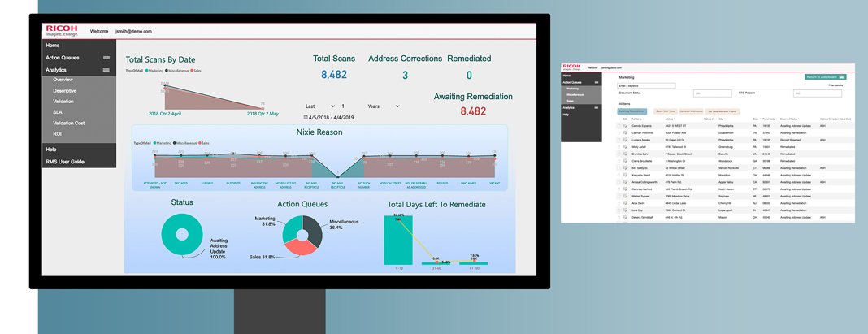Open the Document Status filter dropdown
The height and width of the screenshot is (334, 868).
pyautogui.click(x=713, y=93)
